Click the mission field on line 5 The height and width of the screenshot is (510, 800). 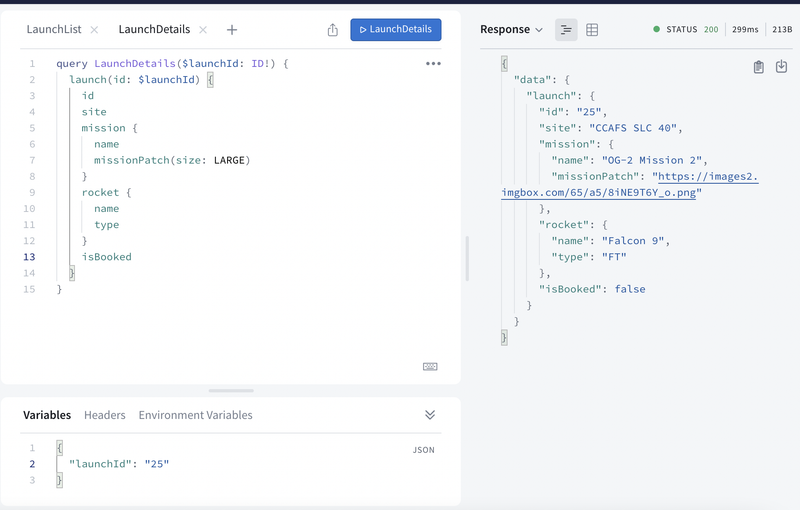[103, 128]
